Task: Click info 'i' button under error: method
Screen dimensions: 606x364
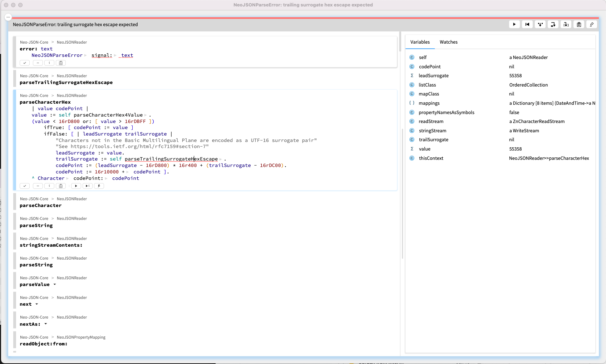Action: tap(49, 63)
